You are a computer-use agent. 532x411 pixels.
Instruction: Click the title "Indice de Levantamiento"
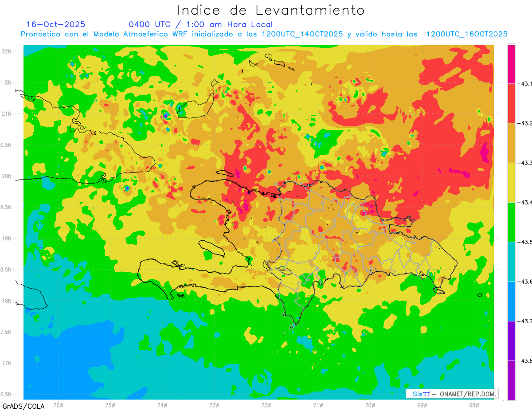(271, 10)
